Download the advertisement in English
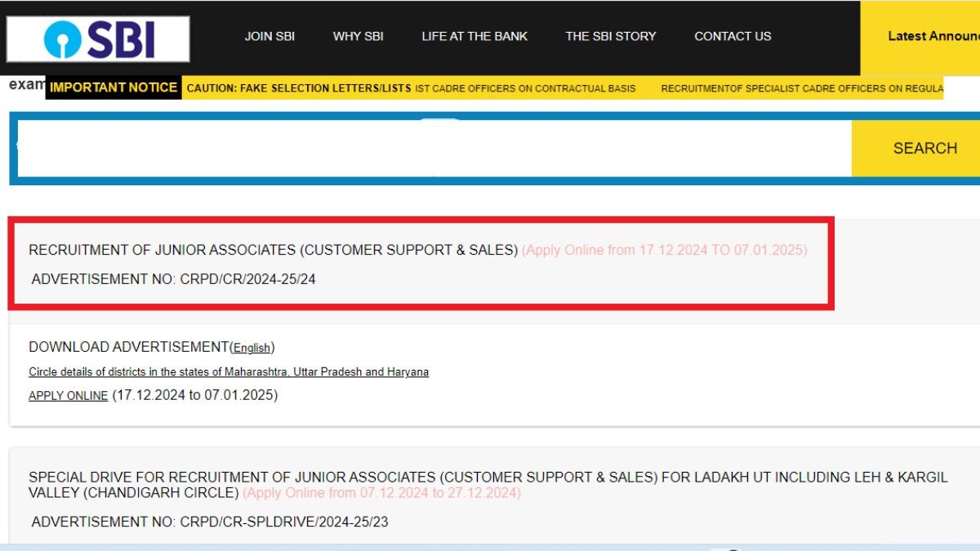This screenshot has height=551, width=980. coord(252,348)
